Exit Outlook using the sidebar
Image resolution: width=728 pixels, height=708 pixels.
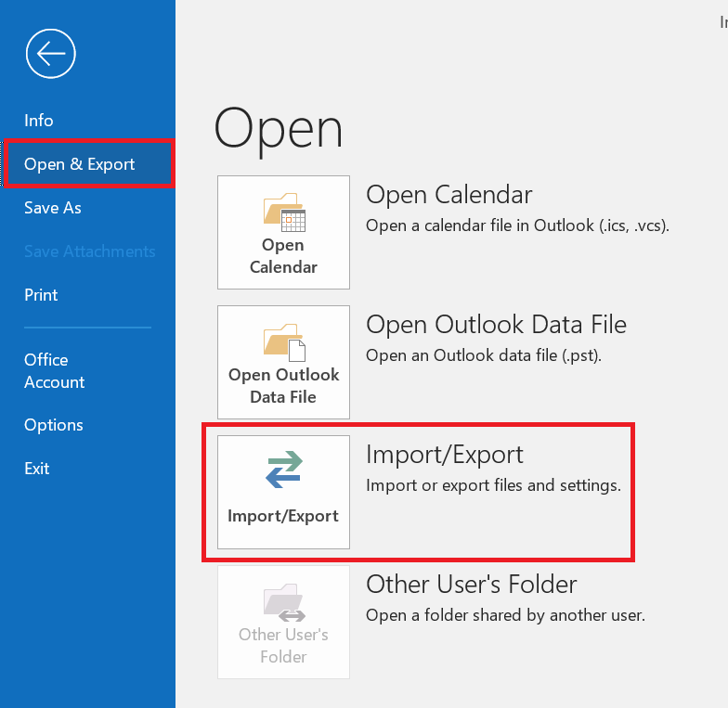37,469
